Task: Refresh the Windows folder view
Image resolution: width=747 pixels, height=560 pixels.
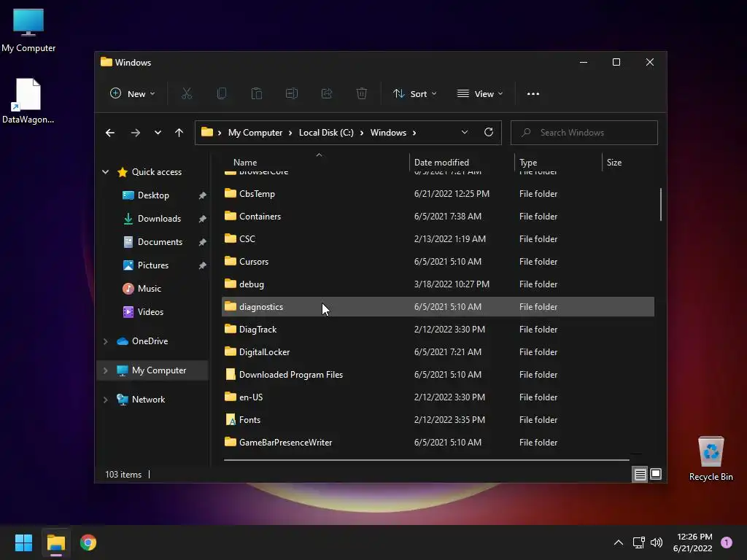Action: (x=489, y=133)
